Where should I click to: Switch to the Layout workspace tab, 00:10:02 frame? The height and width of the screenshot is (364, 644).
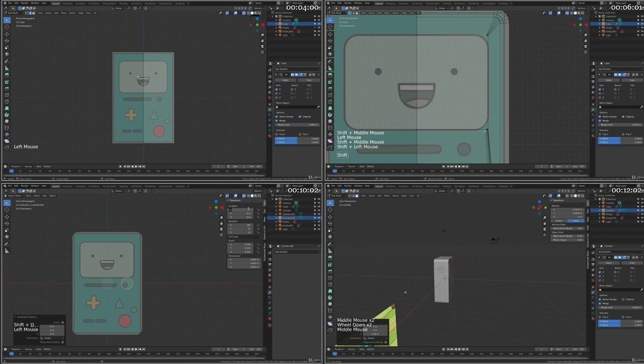pos(55,186)
